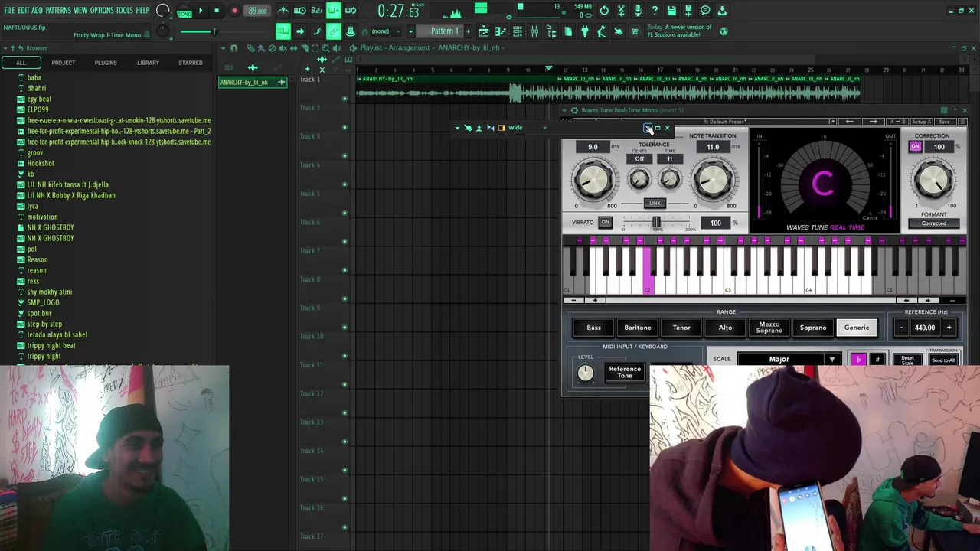
Task: Open 'LIL NH kifeh tansa ft J.djella' item
Action: click(x=68, y=184)
